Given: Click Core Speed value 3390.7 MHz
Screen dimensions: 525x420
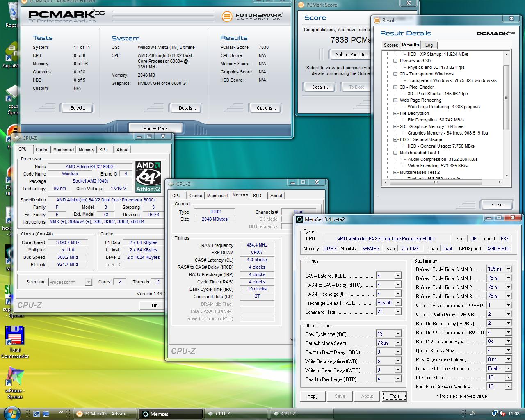Looking at the screenshot, I should (x=68, y=242).
